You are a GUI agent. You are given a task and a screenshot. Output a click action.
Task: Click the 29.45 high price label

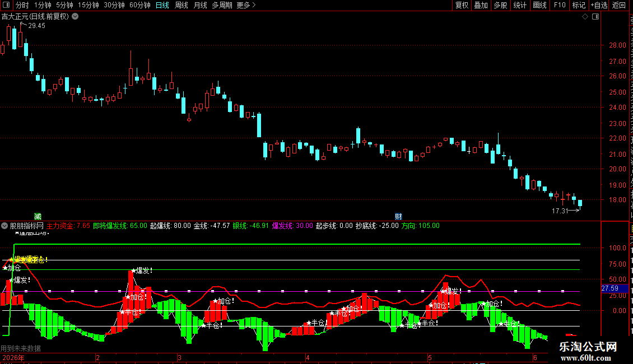(x=37, y=25)
